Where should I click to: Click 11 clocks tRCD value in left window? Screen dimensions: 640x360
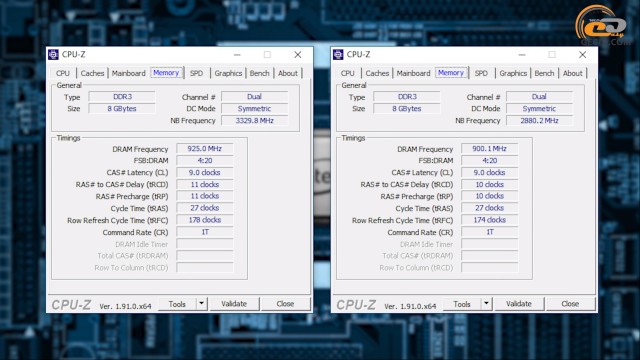coord(205,184)
